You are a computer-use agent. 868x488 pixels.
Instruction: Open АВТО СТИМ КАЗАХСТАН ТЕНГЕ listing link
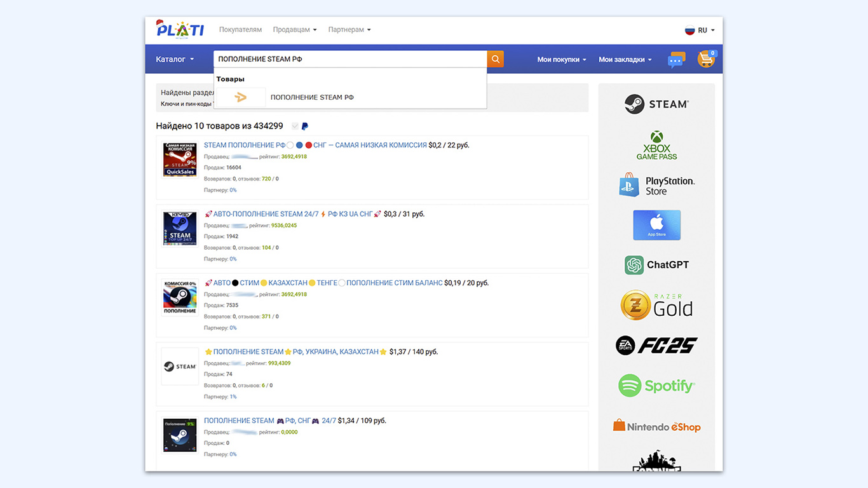pos(323,283)
